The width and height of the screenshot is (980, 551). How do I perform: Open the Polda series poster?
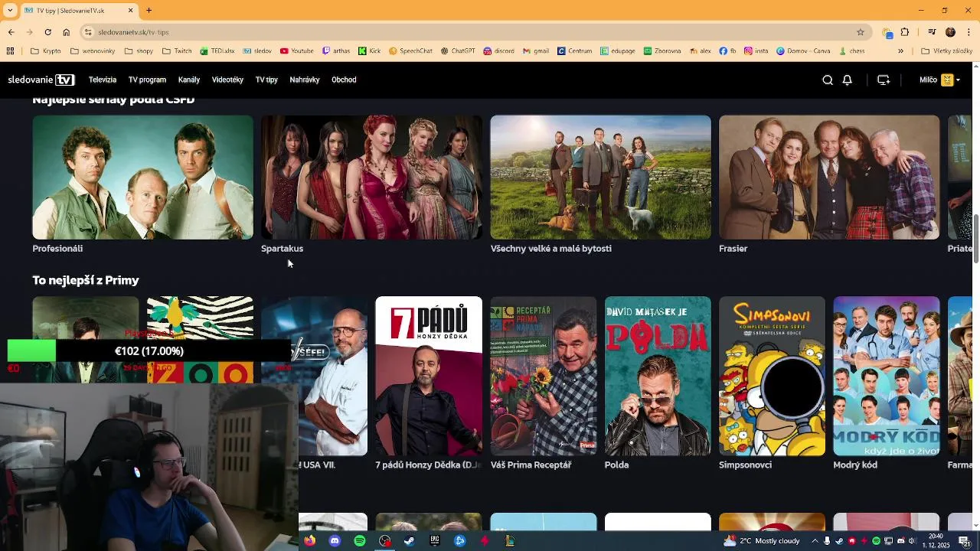658,376
